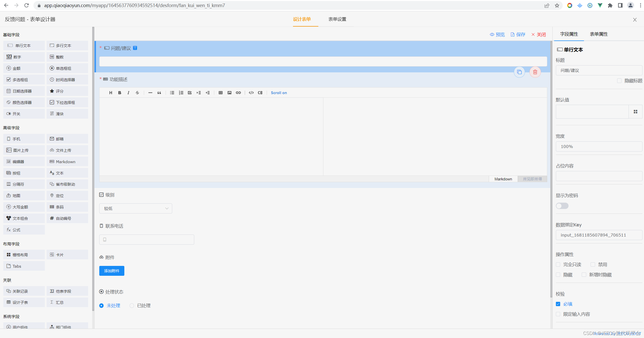Screen dimensions: 644x338
Task: Share this page via browser share icon
Action: pyautogui.click(x=547, y=5)
